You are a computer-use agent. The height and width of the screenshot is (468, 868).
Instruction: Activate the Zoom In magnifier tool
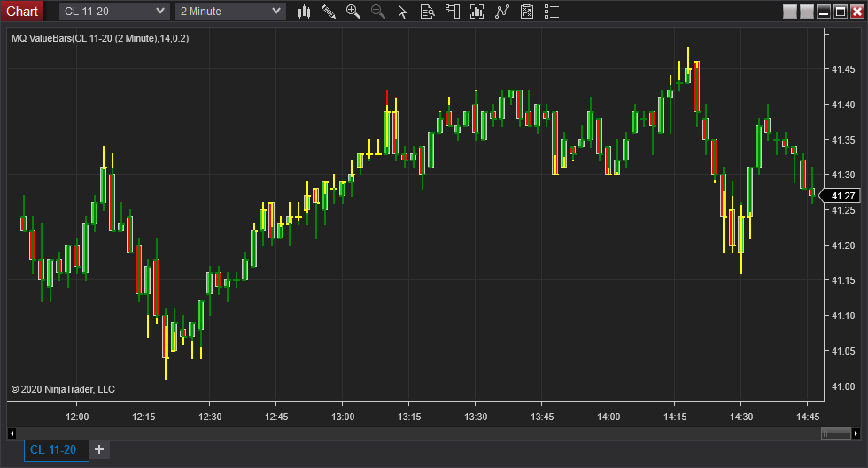[353, 12]
